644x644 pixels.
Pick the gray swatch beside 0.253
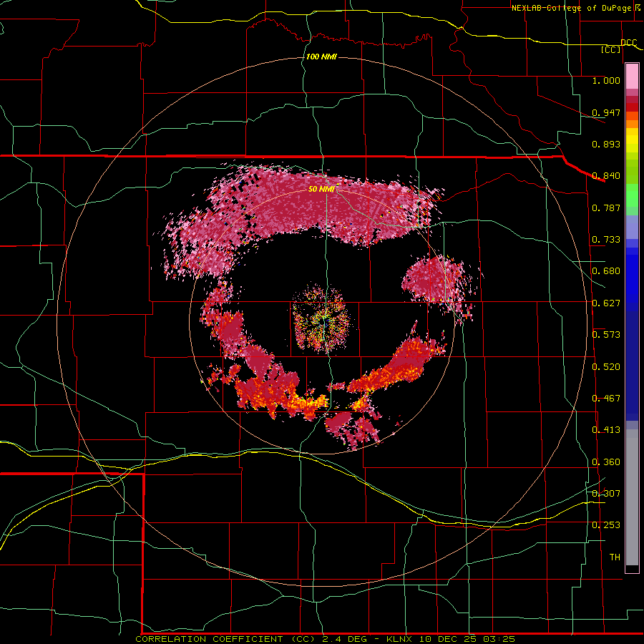632,501
